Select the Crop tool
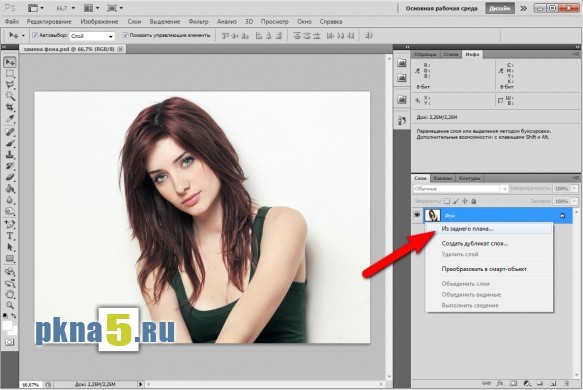The width and height of the screenshot is (583, 390). [10, 107]
